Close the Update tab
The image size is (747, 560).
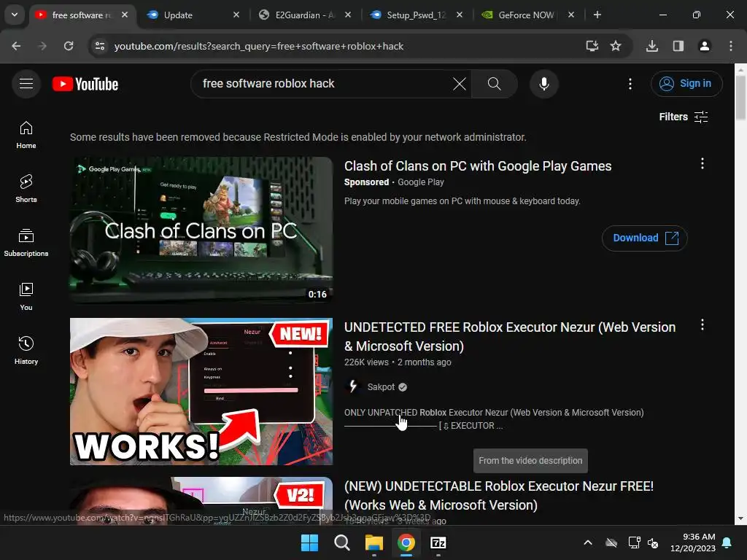click(236, 15)
